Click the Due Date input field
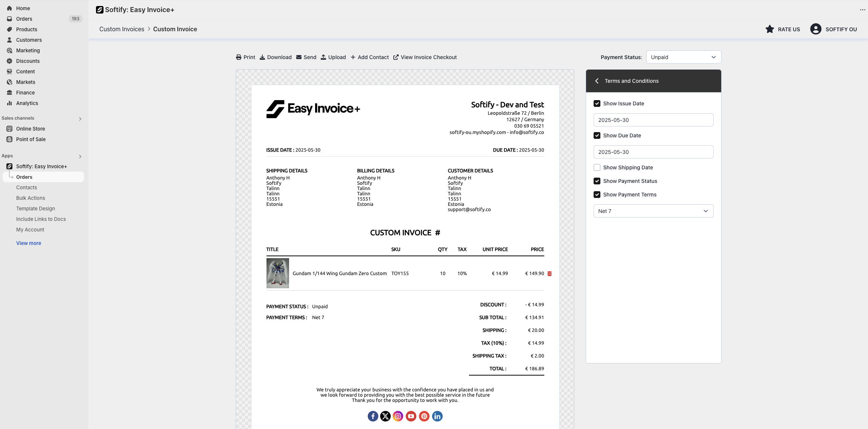868x429 pixels. point(653,152)
